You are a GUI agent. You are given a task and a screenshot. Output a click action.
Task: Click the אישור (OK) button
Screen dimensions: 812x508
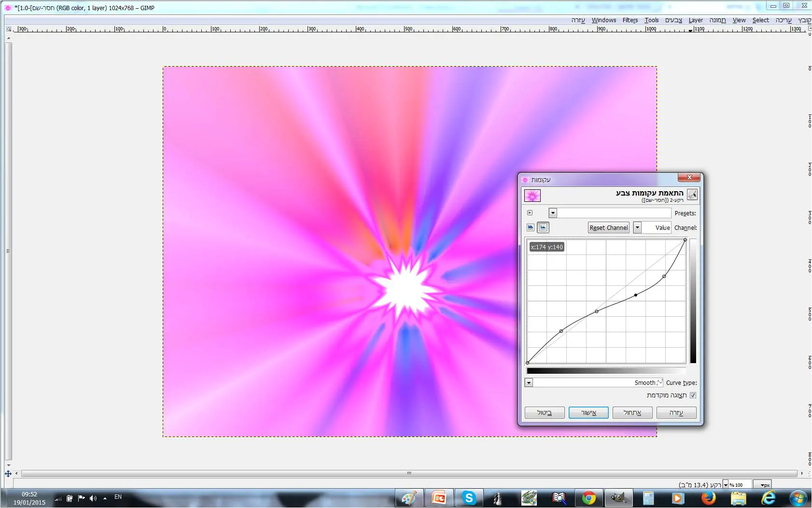coord(588,412)
